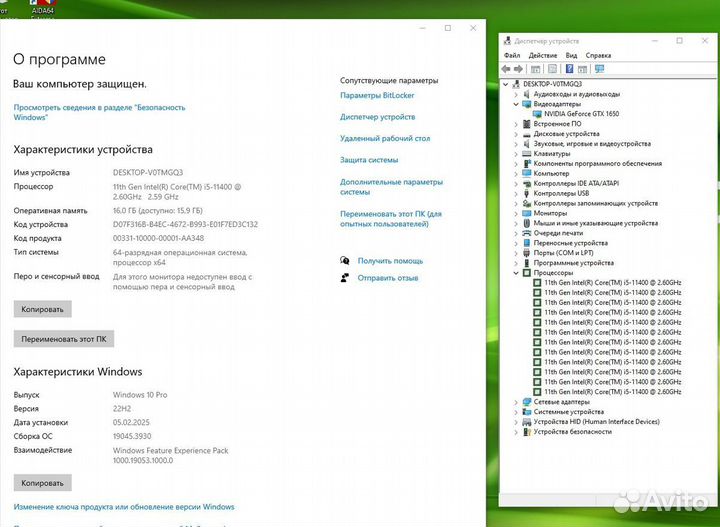Collapse the DESKTOP-V0TMGQ3 root node
The height and width of the screenshot is (527, 720).
[x=506, y=84]
